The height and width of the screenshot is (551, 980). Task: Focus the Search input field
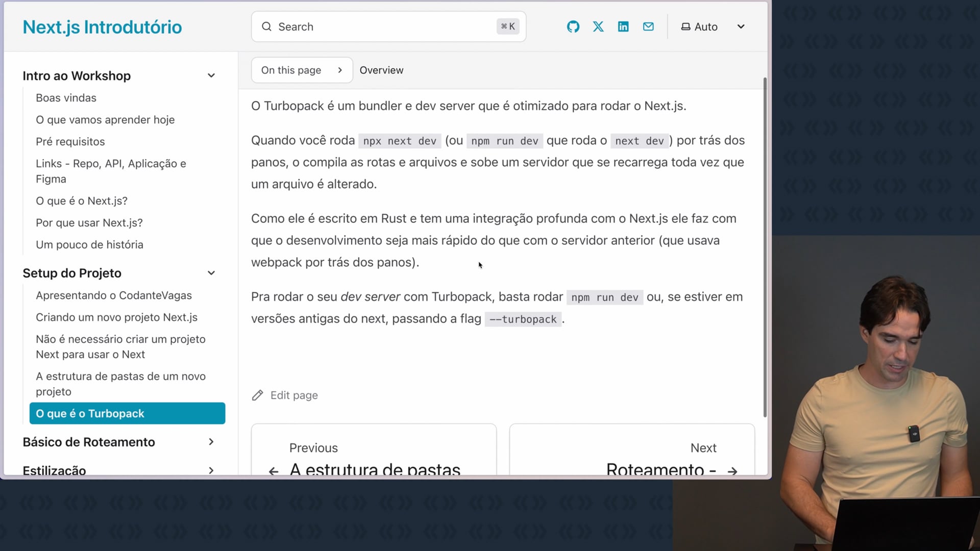(388, 27)
